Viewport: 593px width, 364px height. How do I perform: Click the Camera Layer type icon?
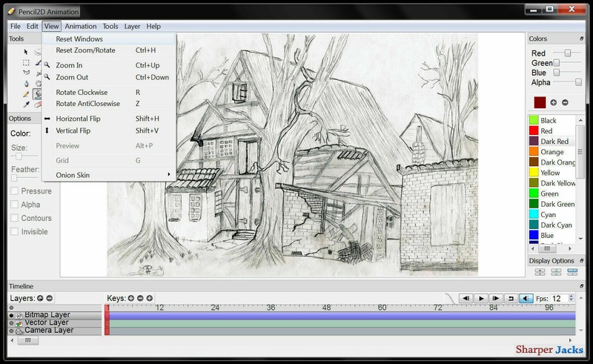pos(19,331)
